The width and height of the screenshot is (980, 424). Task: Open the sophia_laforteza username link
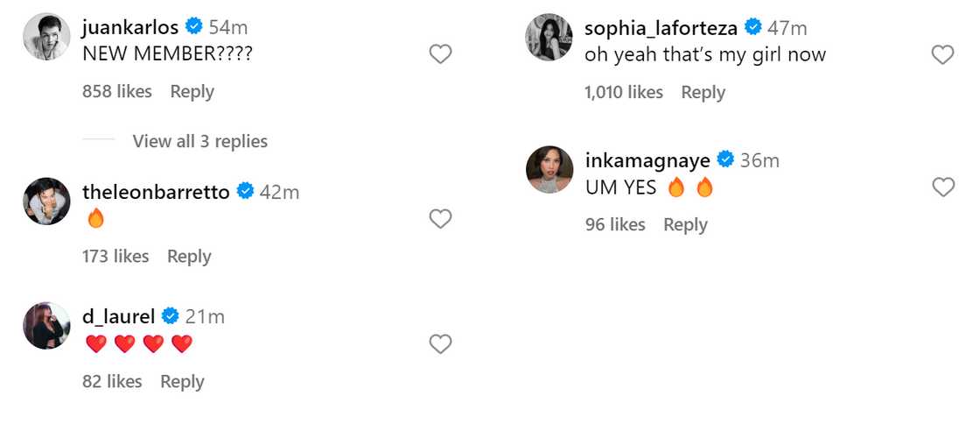tap(661, 28)
